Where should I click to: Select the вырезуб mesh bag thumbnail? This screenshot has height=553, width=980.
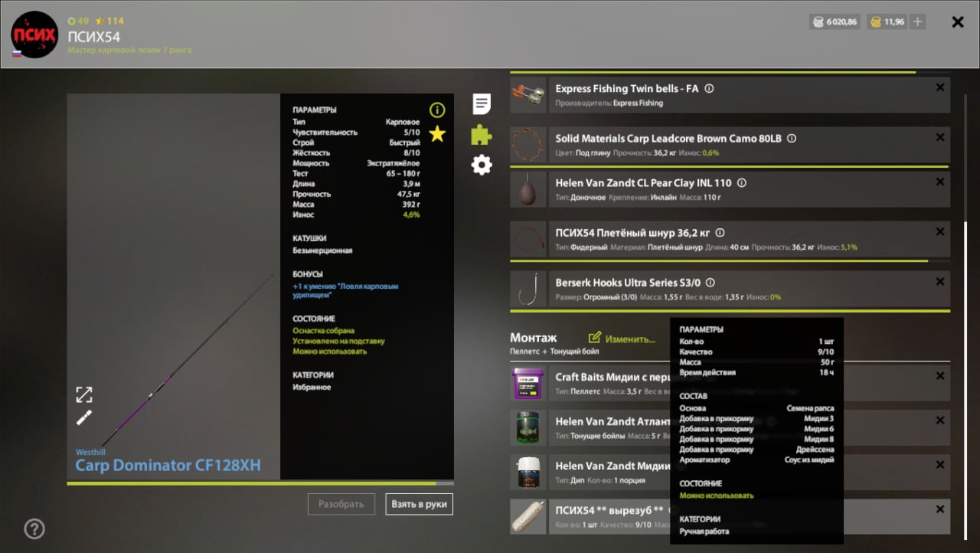click(528, 517)
